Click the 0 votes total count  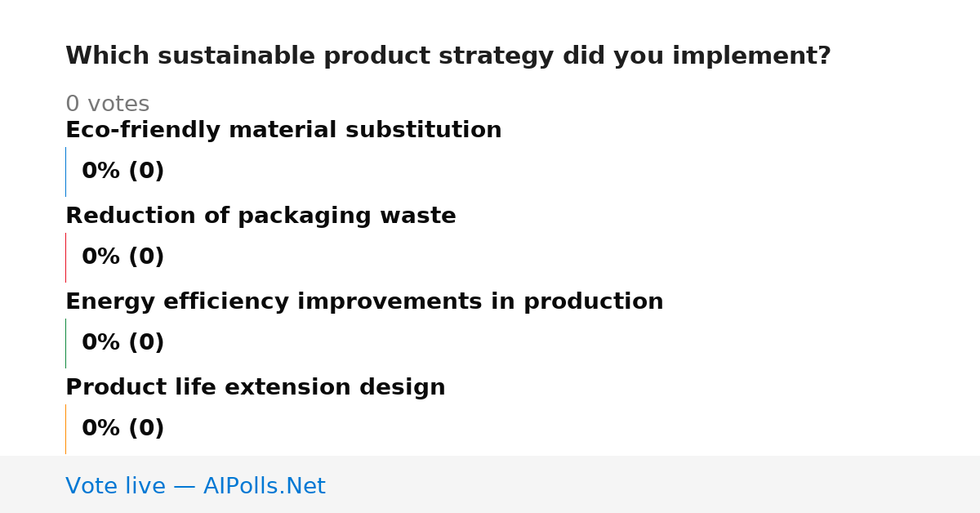(108, 105)
